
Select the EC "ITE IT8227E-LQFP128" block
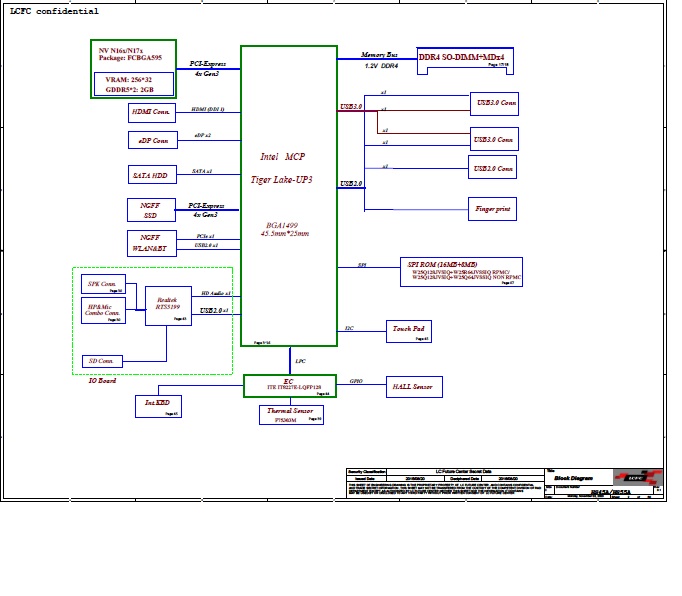290,386
